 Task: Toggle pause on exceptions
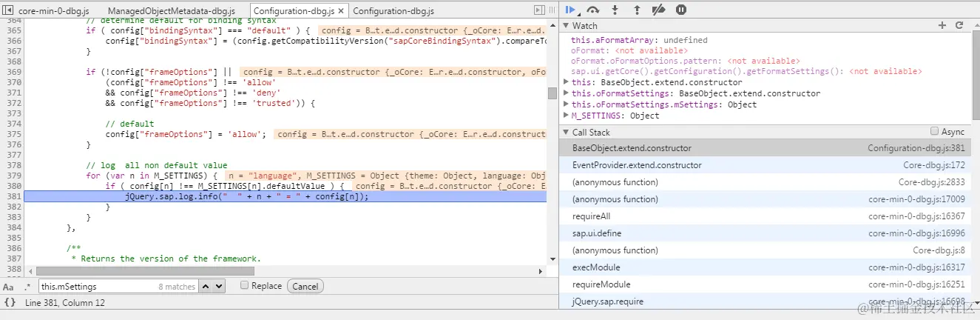681,10
